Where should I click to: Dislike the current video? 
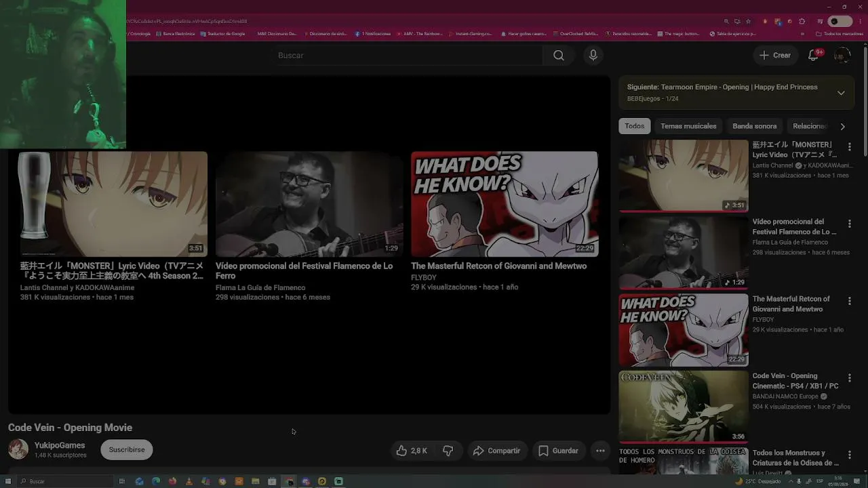448,451
